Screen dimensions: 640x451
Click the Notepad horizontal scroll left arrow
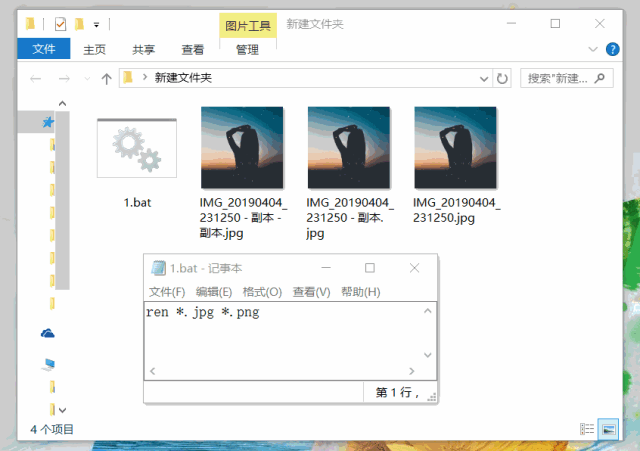tap(153, 371)
